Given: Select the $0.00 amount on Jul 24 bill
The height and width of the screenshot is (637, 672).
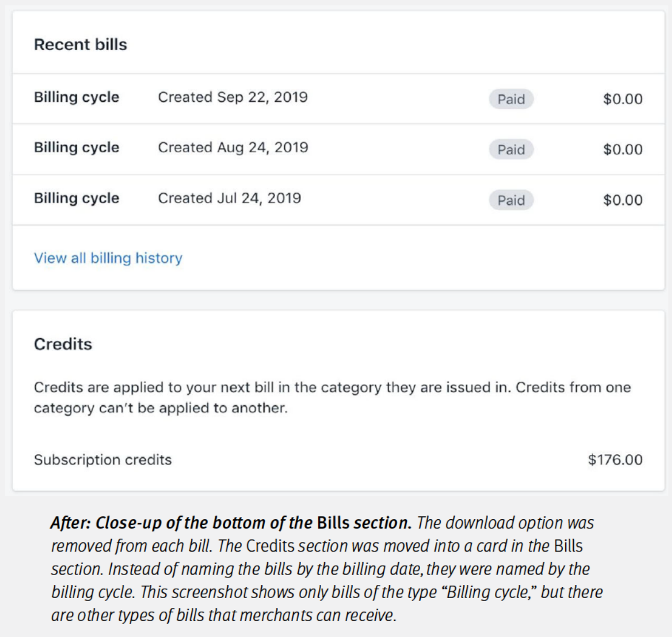Looking at the screenshot, I should [x=622, y=200].
